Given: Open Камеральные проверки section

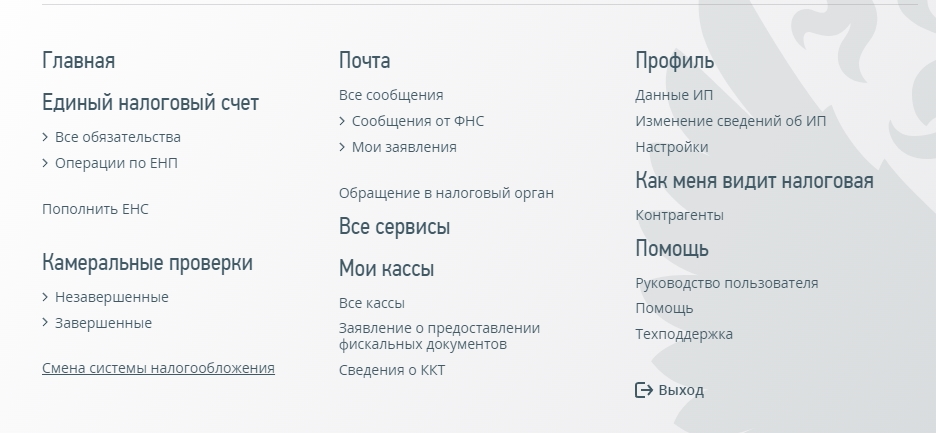Looking at the screenshot, I should pyautogui.click(x=147, y=263).
